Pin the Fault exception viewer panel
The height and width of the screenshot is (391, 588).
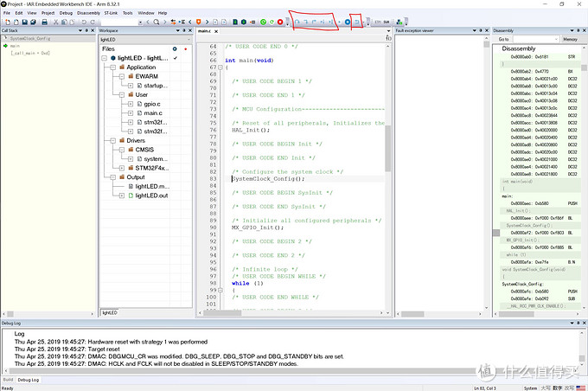click(481, 30)
